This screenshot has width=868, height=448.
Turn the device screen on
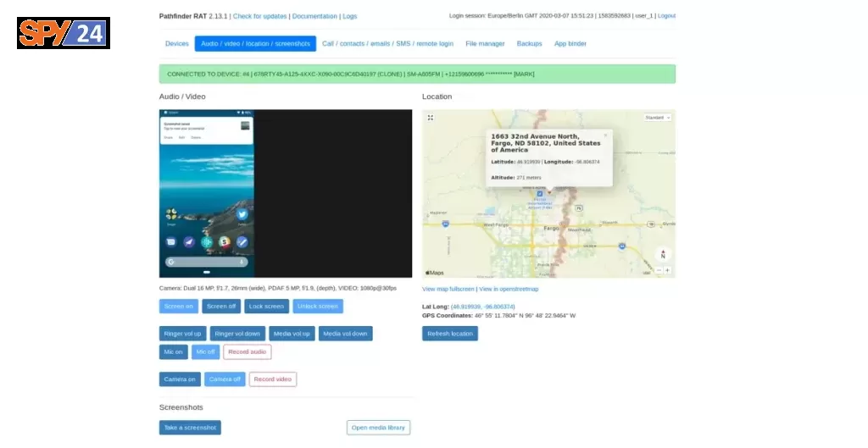point(178,307)
